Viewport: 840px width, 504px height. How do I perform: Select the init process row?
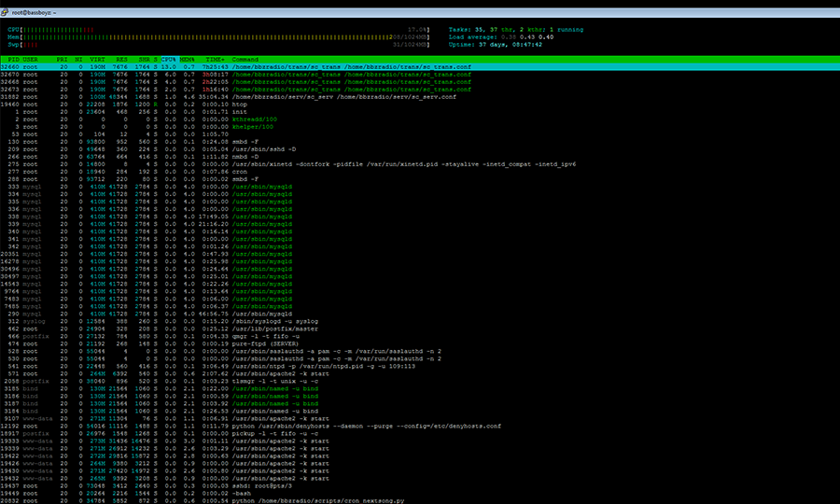(420, 112)
